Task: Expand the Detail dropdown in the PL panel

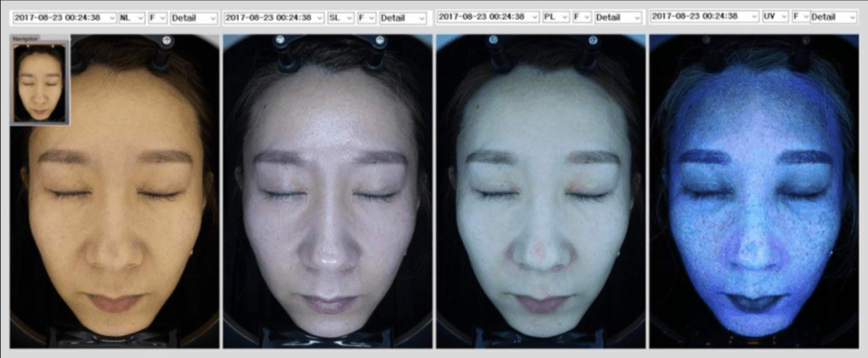Action: (x=618, y=16)
